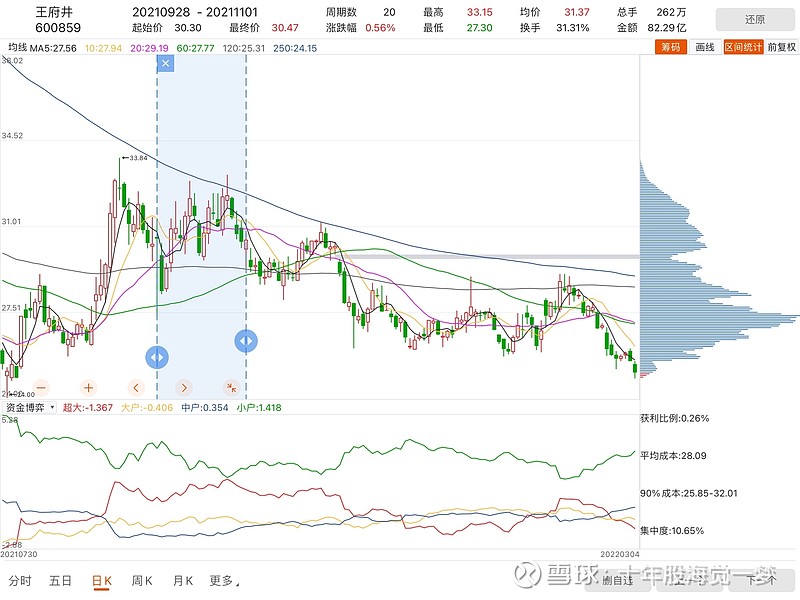Click the zoom out minus icon
Image resolution: width=800 pixels, height=600 pixels.
pos(41,387)
